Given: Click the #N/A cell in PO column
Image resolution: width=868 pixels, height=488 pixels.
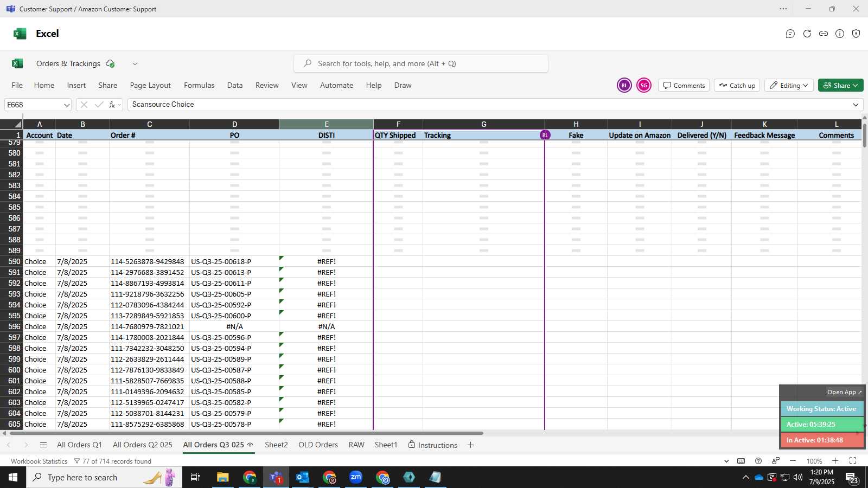Looking at the screenshot, I should coord(234,326).
